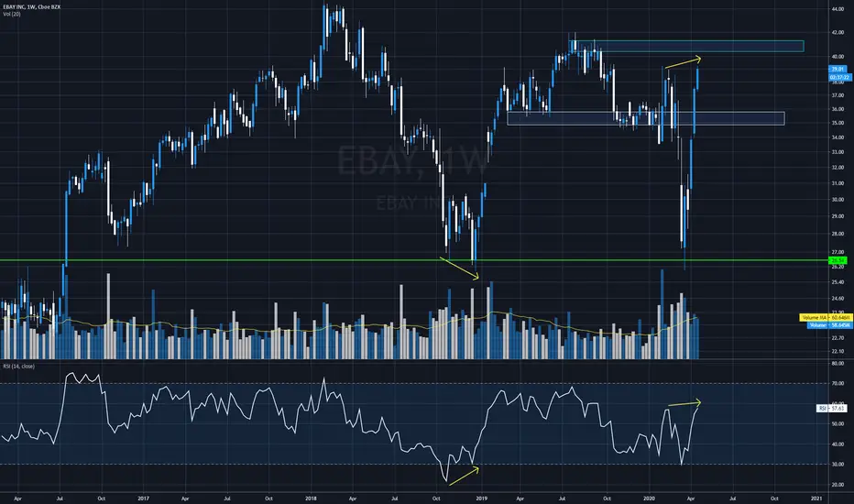
Task: Select the white rectangle zone near 35.00
Action: 646,118
